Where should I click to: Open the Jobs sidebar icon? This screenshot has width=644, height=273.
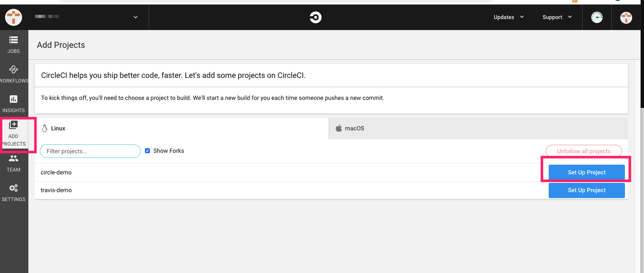[x=14, y=40]
